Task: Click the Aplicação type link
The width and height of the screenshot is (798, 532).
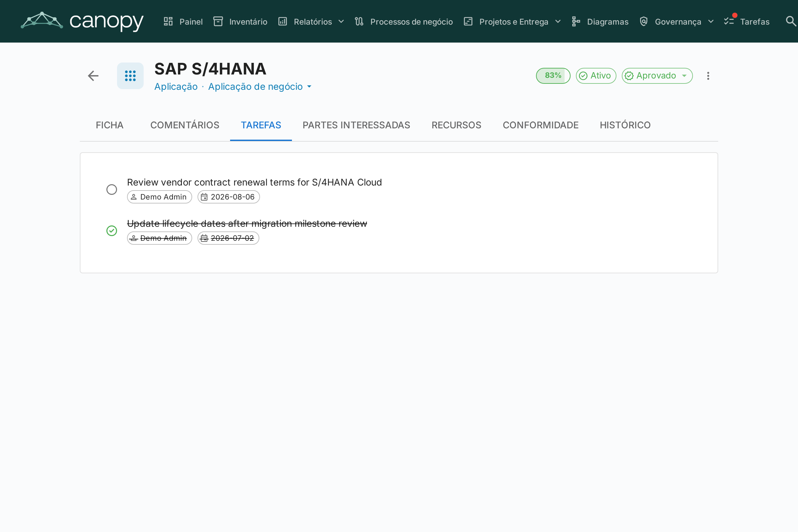Action: (176, 86)
